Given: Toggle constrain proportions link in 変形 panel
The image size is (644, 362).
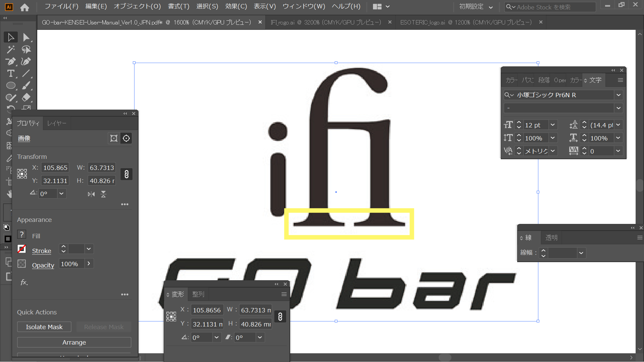Looking at the screenshot, I should click(280, 317).
